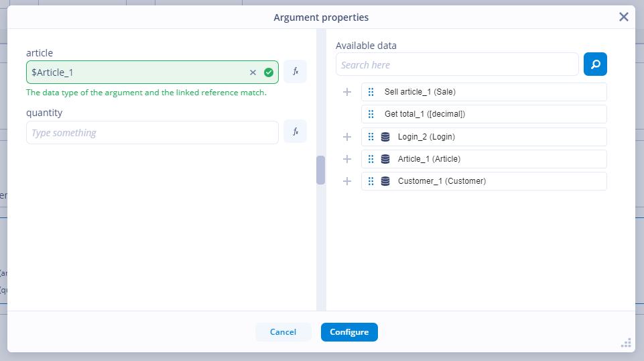Expand Sell article_1 with plus sign
The width and height of the screenshot is (644, 361).
pos(347,92)
